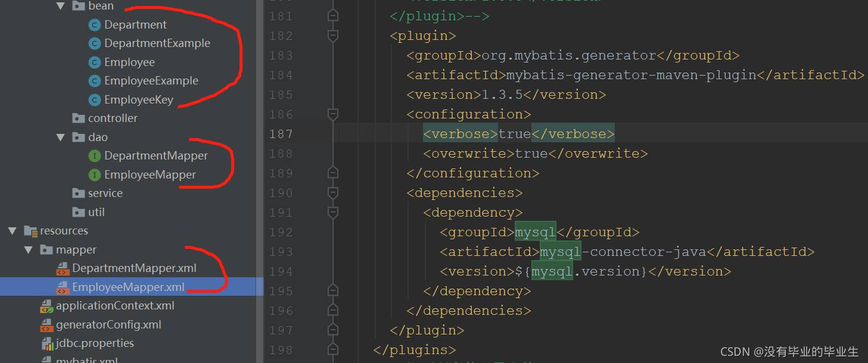The height and width of the screenshot is (363, 868).
Task: Fold the plugin block using gutter arrow
Action: click(x=333, y=35)
